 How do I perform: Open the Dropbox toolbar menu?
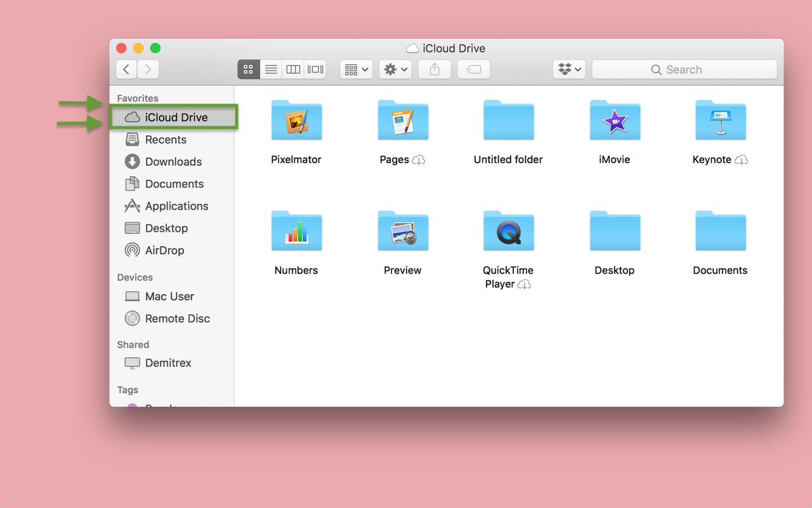(568, 69)
